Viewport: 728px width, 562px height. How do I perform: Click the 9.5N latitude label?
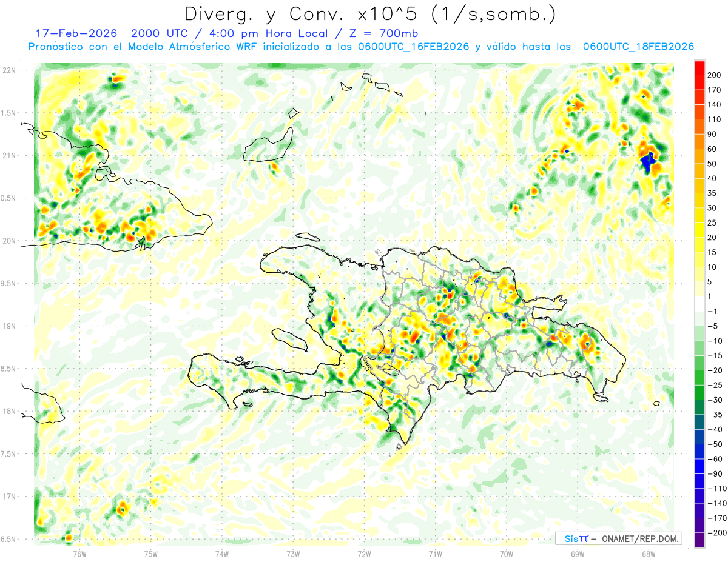point(9,283)
